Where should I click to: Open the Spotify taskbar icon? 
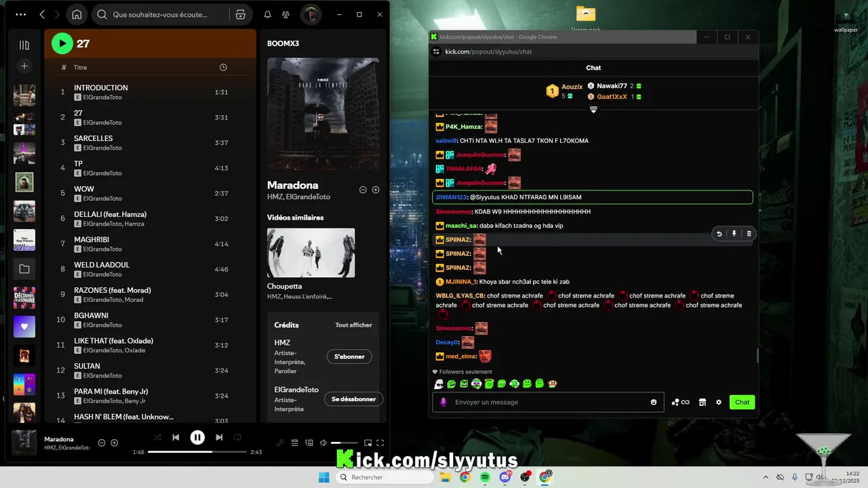coord(486,477)
